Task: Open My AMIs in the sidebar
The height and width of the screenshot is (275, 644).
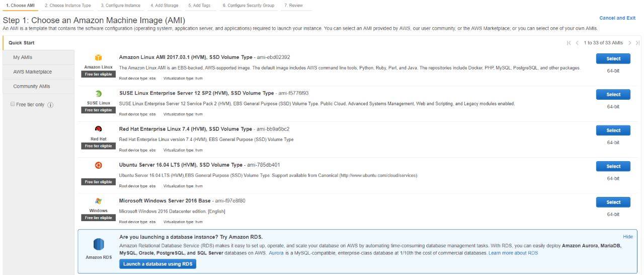Action: click(38, 57)
